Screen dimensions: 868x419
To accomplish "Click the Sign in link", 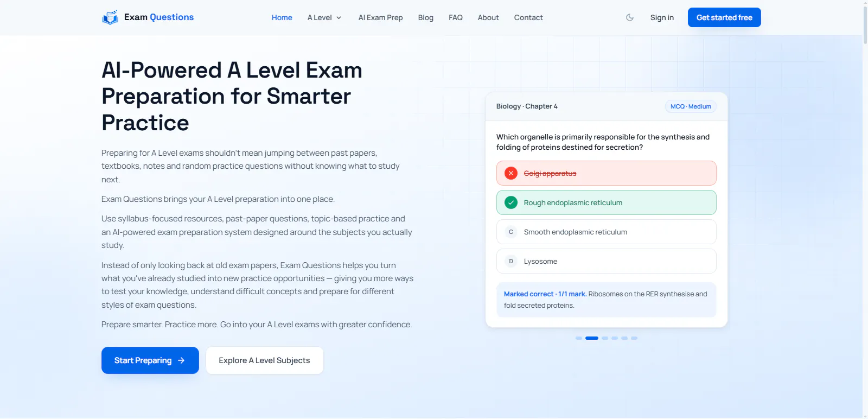I will (662, 17).
